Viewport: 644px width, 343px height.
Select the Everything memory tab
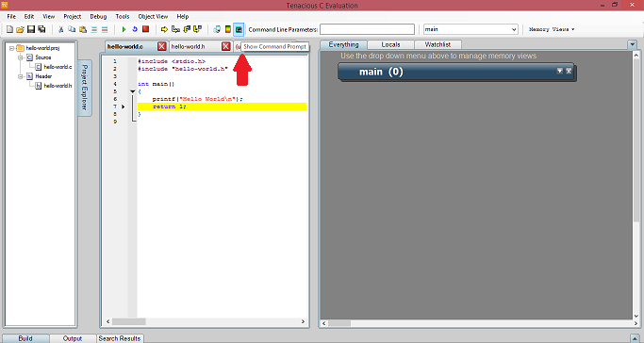coord(344,44)
